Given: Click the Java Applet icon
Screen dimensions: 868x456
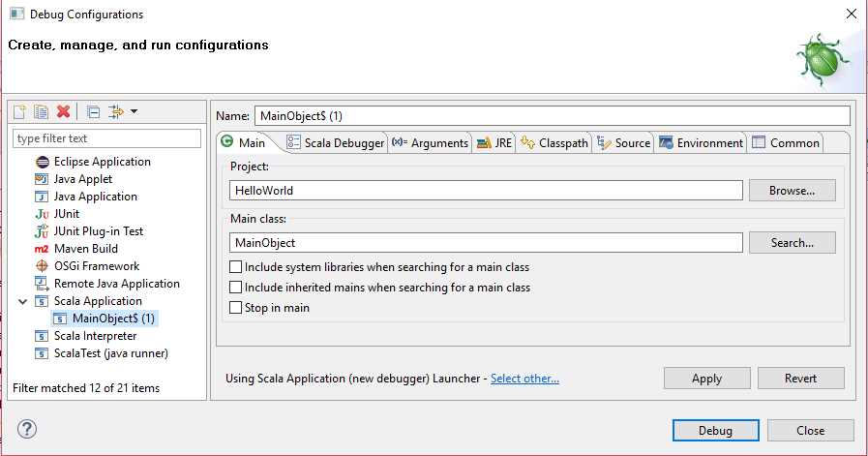Looking at the screenshot, I should [42, 179].
